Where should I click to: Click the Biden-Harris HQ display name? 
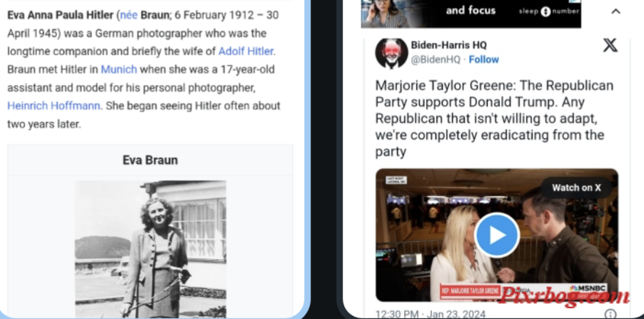448,45
